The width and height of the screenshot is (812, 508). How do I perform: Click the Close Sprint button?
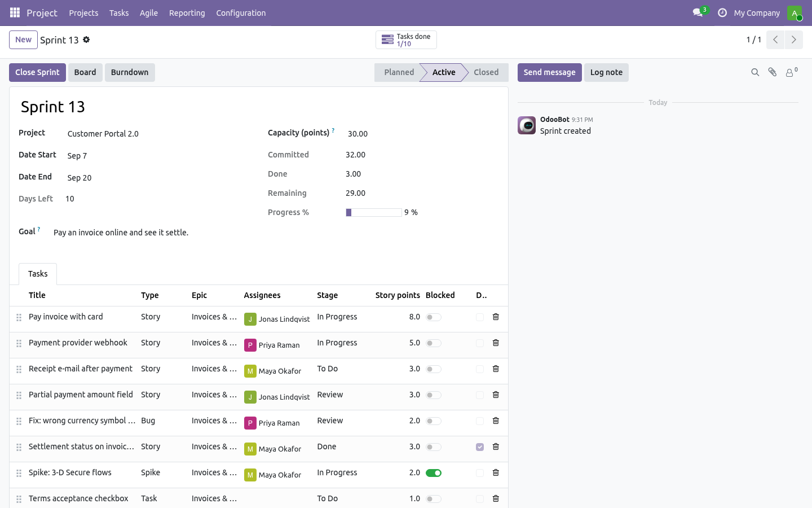[37, 72]
